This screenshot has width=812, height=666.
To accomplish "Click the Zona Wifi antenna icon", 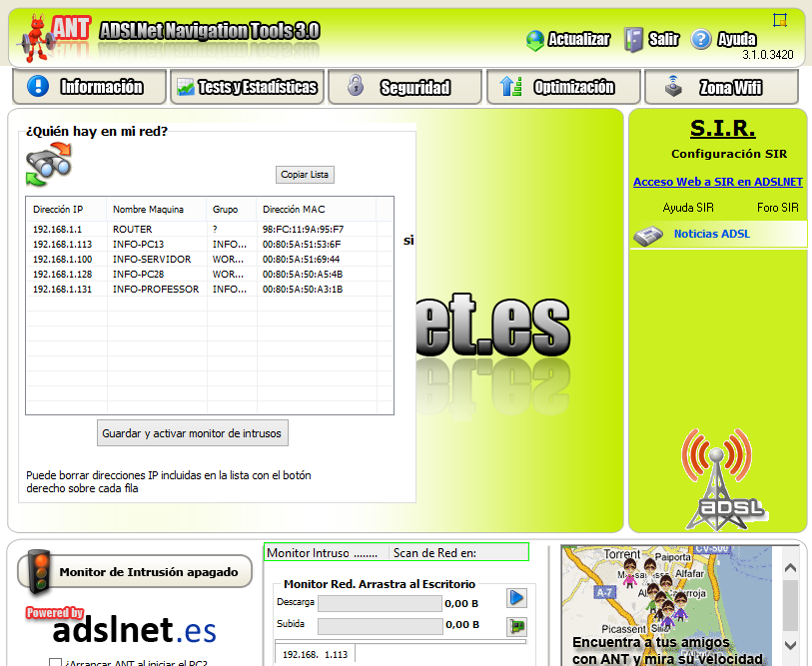I will coord(673,86).
